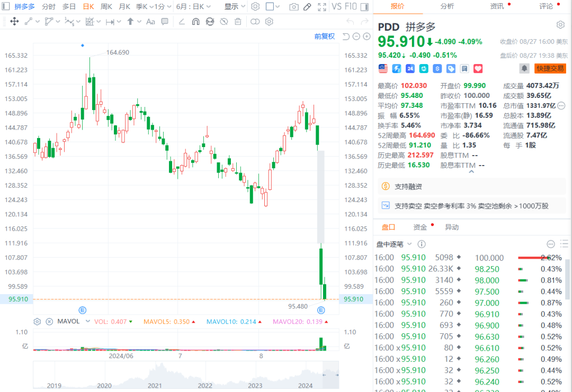Click the dollar sign badge icon
This screenshot has height=392, width=572.
tap(437, 68)
